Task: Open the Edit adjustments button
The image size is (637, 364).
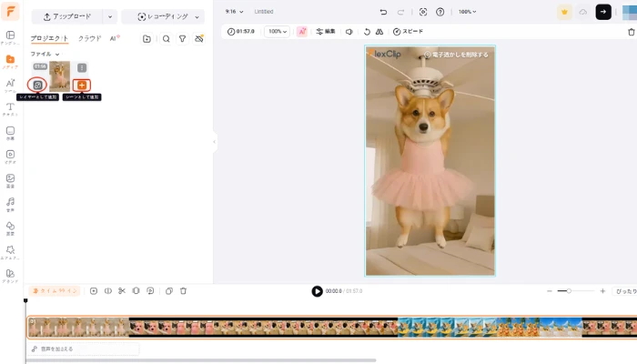Action: (326, 31)
